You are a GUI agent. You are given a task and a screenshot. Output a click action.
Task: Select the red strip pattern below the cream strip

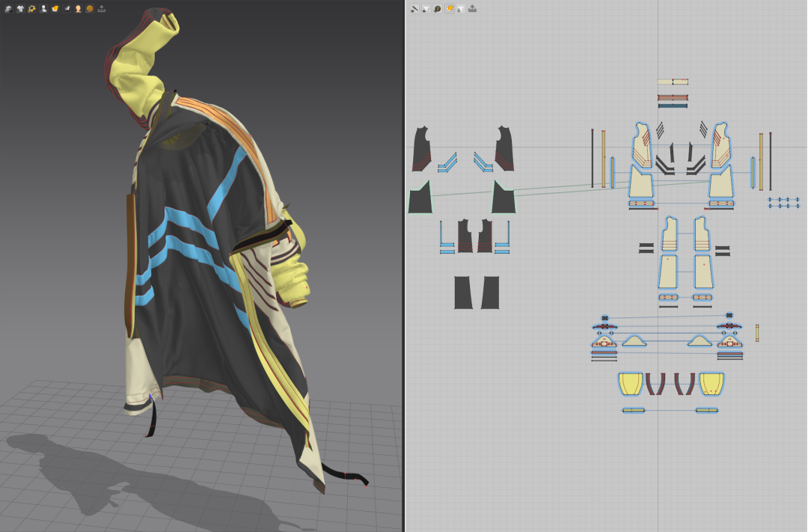coord(673,97)
